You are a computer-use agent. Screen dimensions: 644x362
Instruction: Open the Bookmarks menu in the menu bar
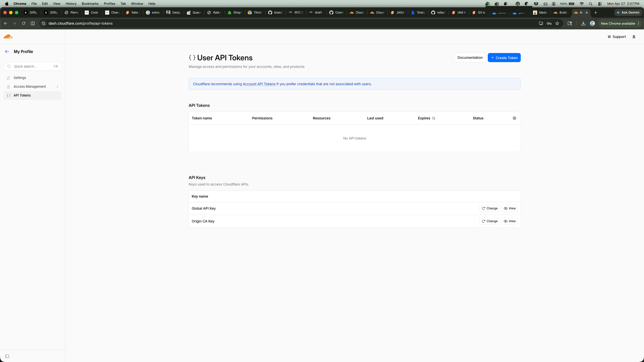coord(90,4)
